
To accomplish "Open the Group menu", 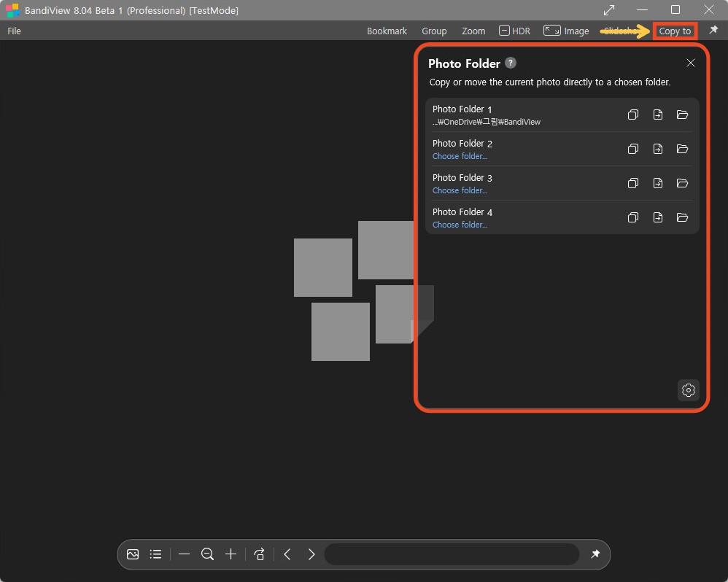I will tap(434, 31).
